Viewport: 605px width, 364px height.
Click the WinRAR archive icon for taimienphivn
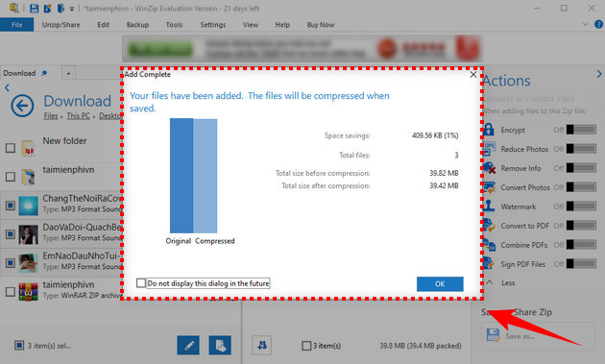29,292
